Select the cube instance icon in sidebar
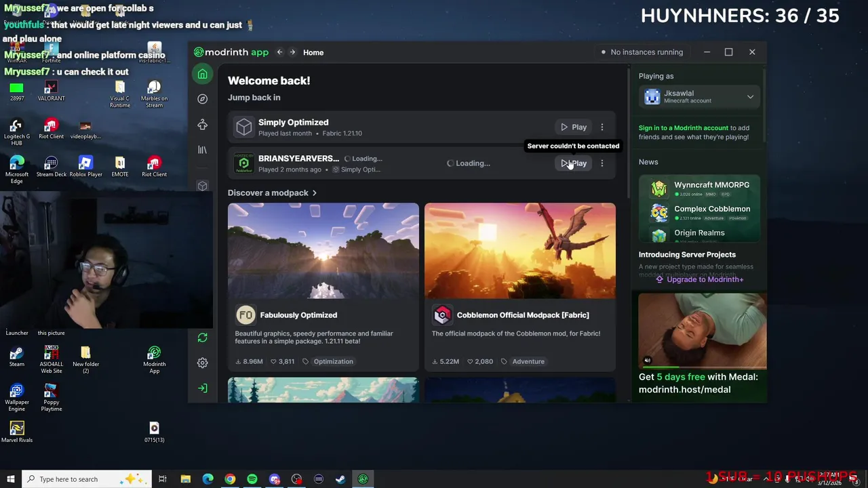Image resolution: width=868 pixels, height=488 pixels. pyautogui.click(x=202, y=186)
